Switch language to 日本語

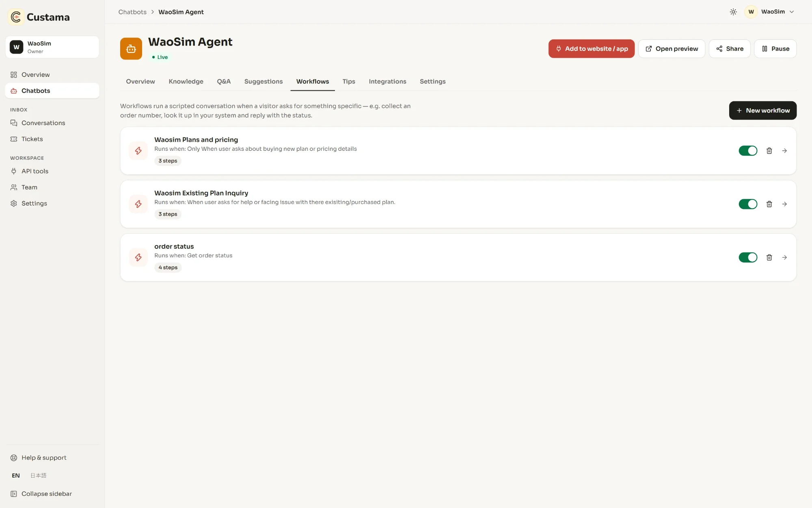(39, 475)
